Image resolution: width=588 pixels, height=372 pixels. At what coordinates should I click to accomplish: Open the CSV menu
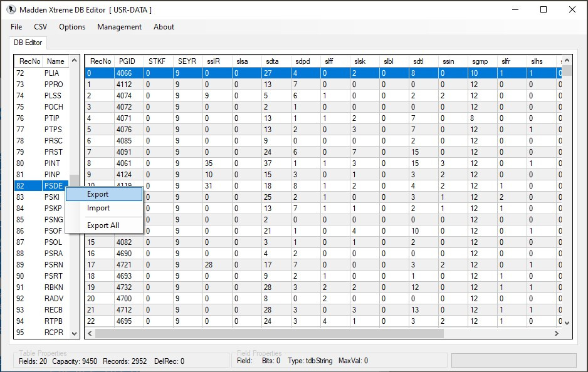tap(41, 27)
